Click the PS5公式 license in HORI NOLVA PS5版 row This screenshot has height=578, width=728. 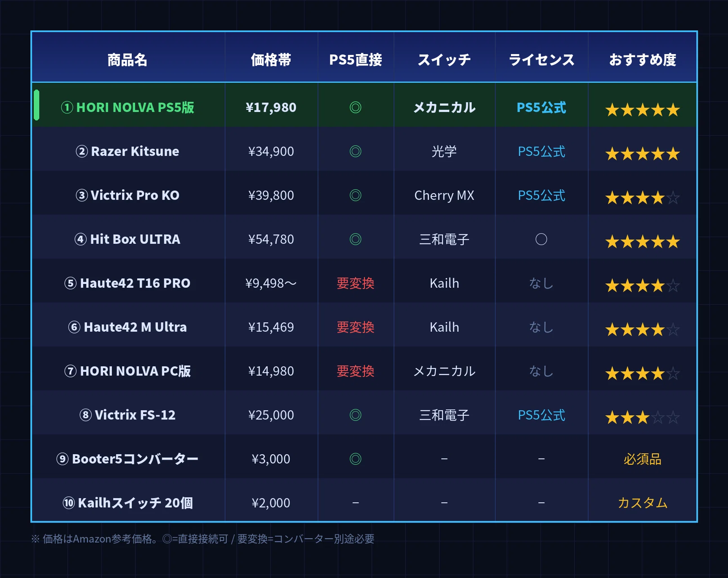tap(541, 107)
